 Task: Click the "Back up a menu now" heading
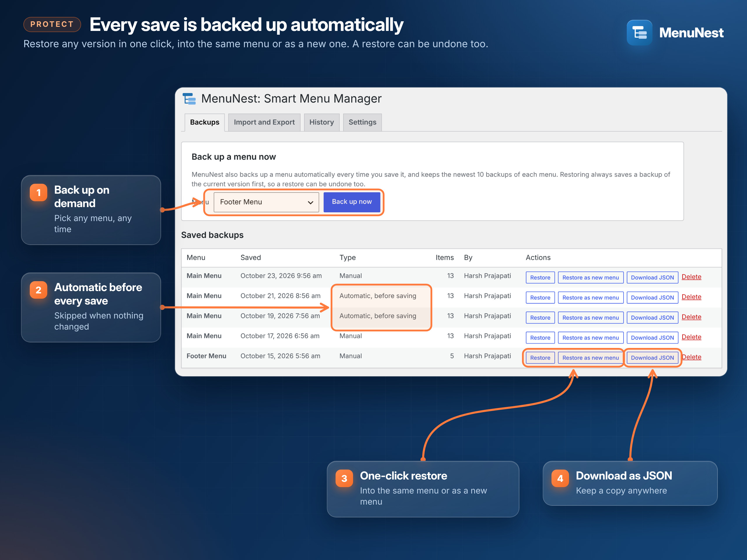point(234,157)
